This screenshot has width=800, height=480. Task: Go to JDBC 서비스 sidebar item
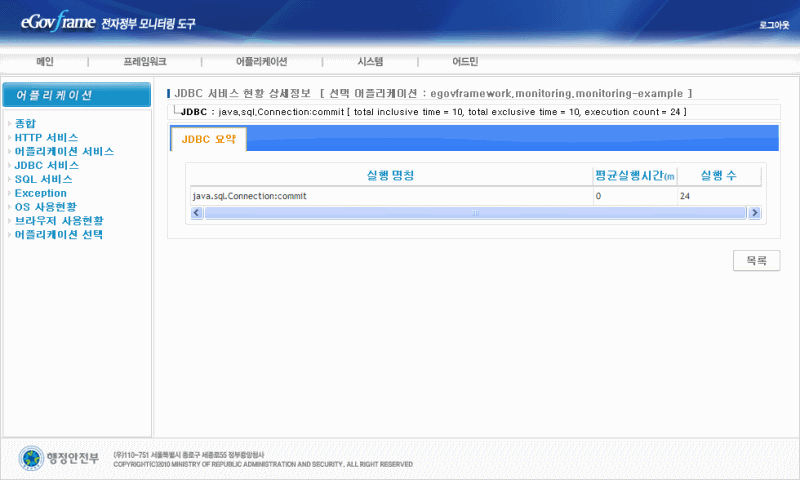46,165
